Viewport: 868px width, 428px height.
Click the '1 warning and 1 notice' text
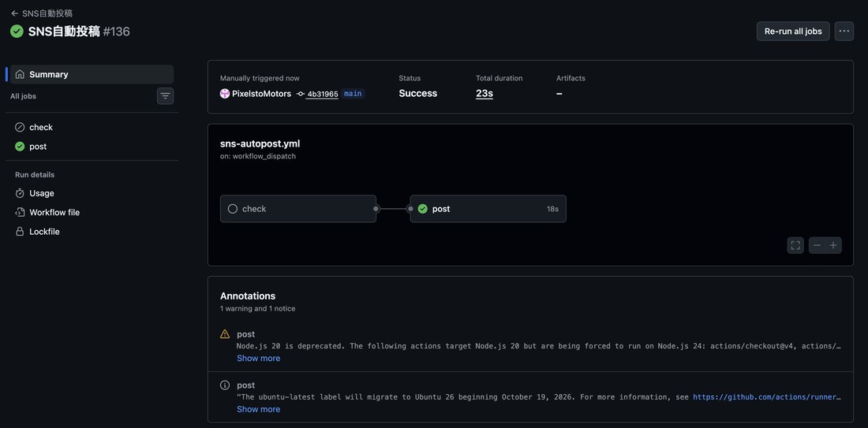tap(257, 308)
